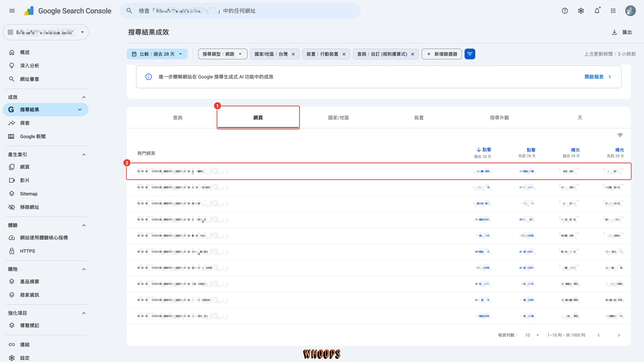Open the rows-per-page 10 dropdown

click(532, 335)
